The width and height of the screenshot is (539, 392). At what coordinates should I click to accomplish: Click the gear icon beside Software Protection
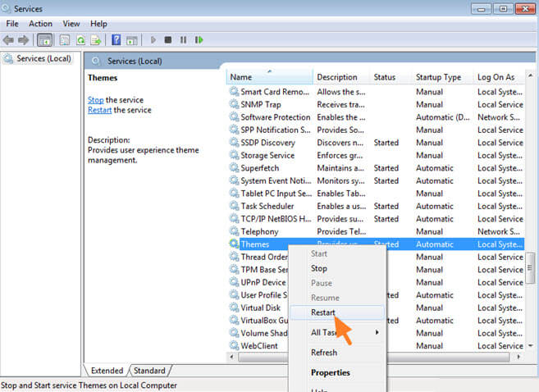point(234,116)
